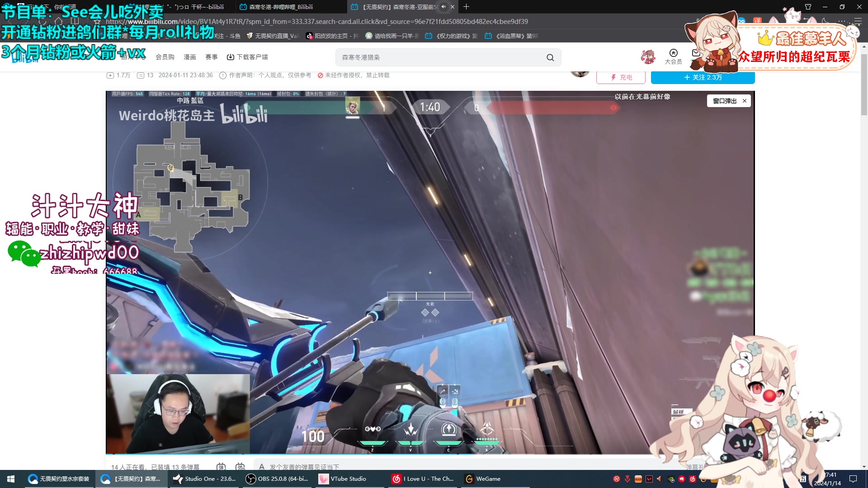The width and height of the screenshot is (868, 488).
Task: Switch to VTube Studio in the taskbar
Action: pyautogui.click(x=349, y=479)
